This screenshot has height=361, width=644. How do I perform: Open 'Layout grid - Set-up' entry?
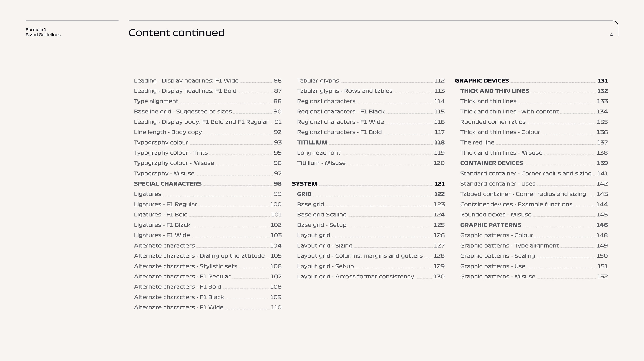click(x=325, y=267)
